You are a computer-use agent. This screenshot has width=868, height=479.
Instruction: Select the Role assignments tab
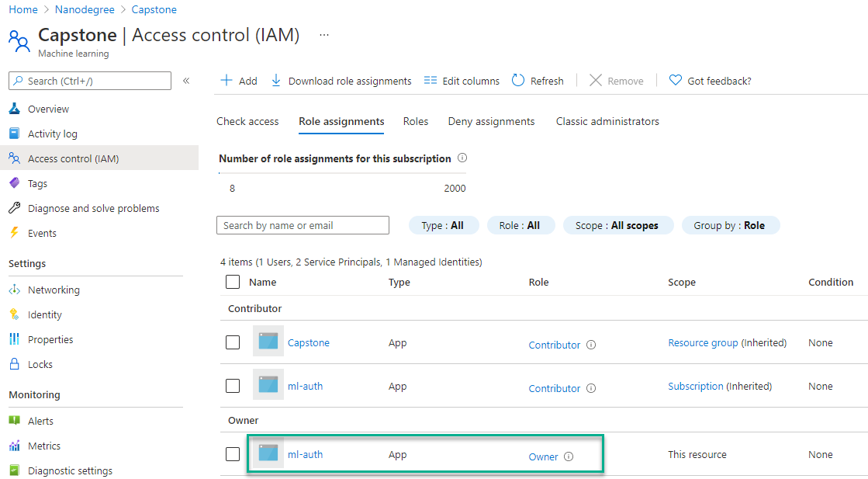click(341, 121)
